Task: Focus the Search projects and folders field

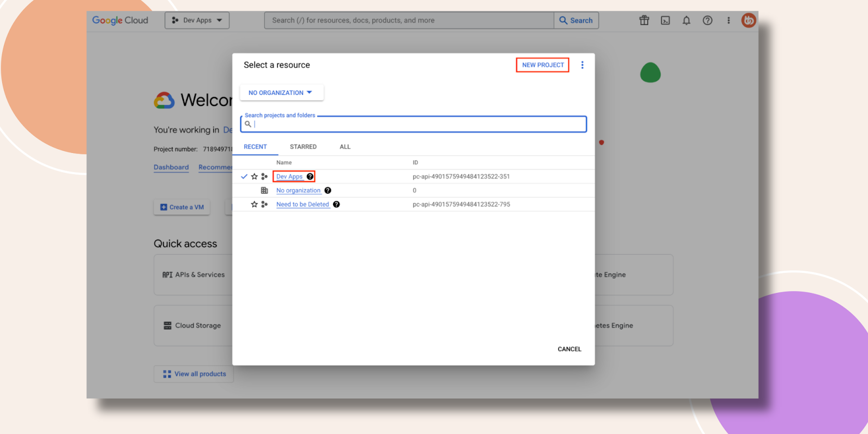Action: 413,124
